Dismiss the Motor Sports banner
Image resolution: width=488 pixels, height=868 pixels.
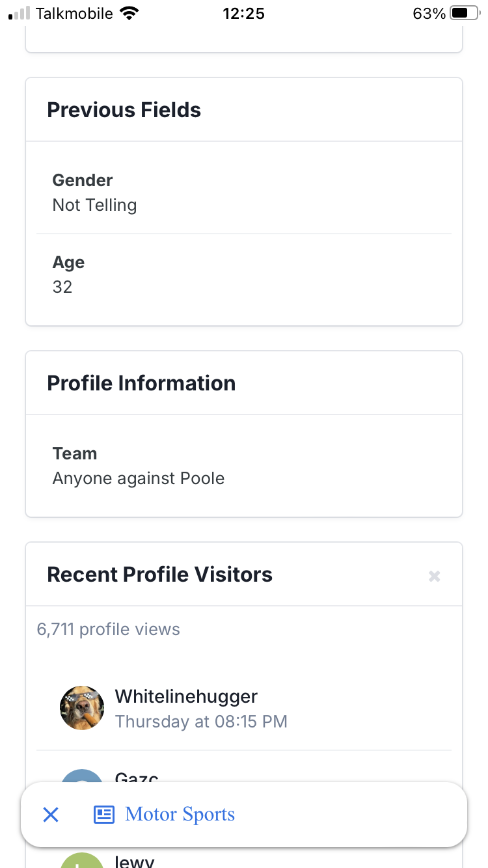pos(51,815)
